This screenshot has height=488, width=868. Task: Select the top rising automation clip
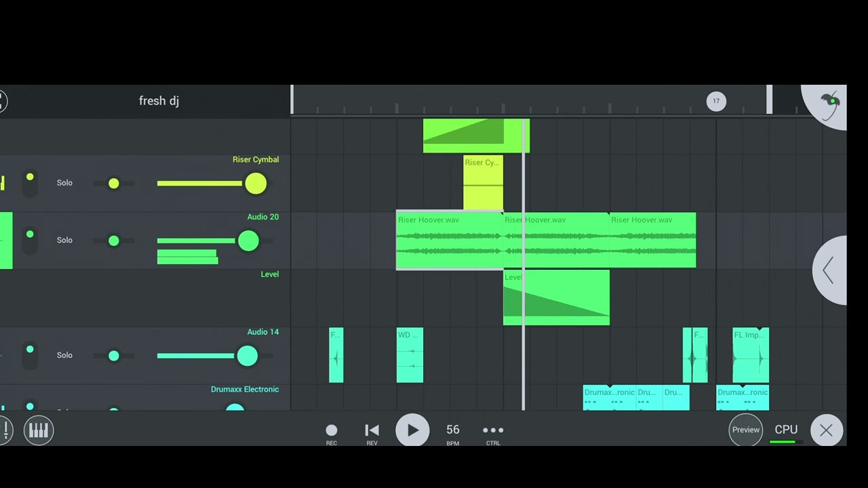[x=476, y=136]
